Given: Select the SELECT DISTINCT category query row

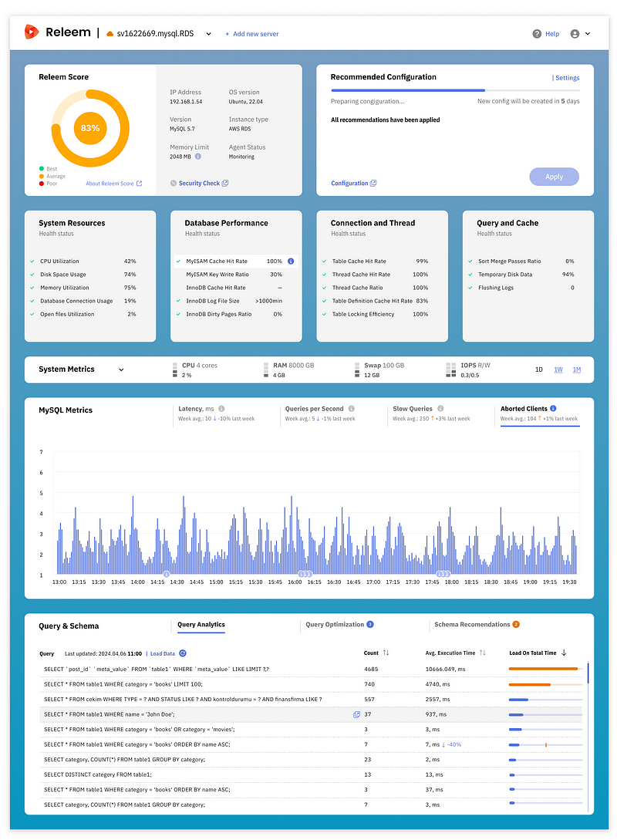Looking at the screenshot, I should (311, 774).
